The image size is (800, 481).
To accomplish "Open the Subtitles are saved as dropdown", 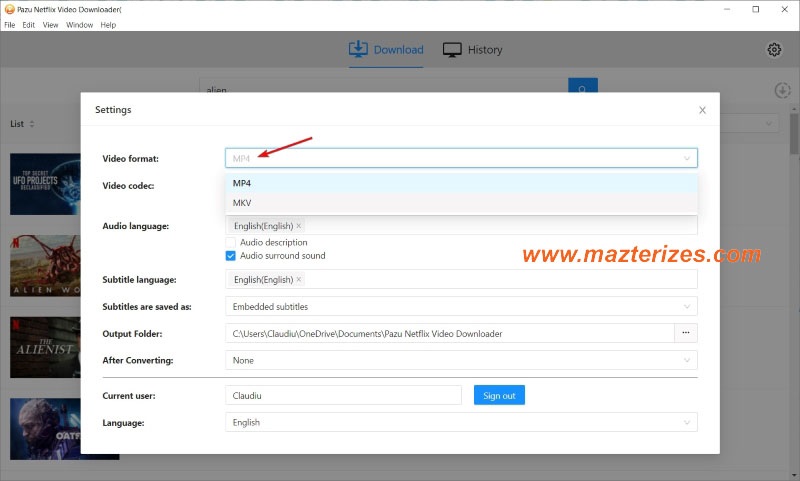I will [461, 307].
